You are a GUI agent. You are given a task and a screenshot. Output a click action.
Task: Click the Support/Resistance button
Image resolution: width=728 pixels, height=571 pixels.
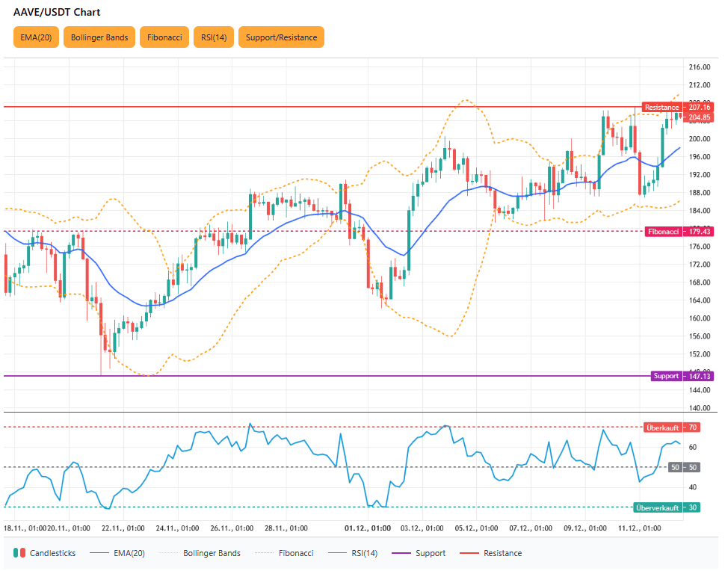pos(281,37)
